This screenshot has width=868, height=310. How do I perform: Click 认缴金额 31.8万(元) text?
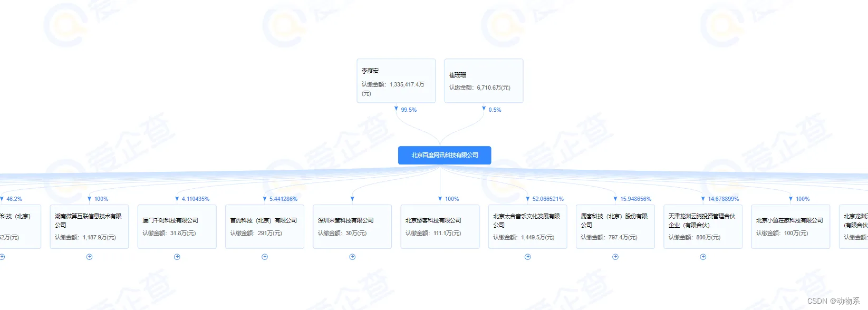(x=169, y=233)
